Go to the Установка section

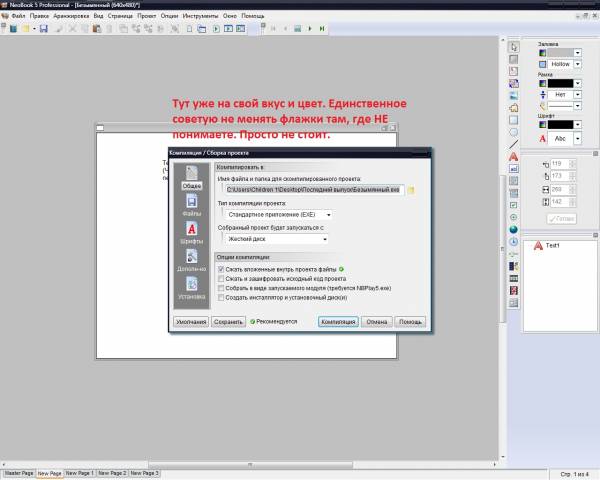coord(190,289)
